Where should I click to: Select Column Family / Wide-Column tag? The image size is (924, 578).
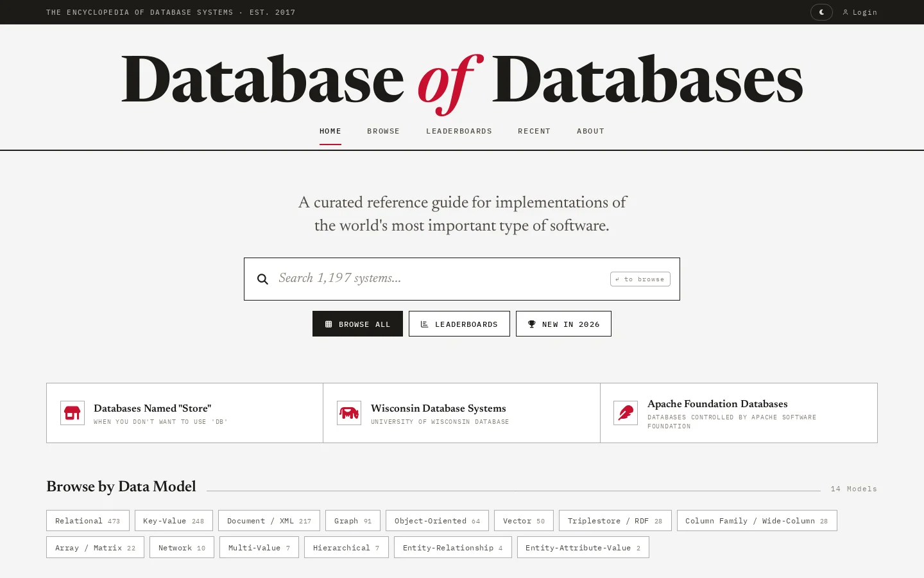pyautogui.click(x=757, y=521)
